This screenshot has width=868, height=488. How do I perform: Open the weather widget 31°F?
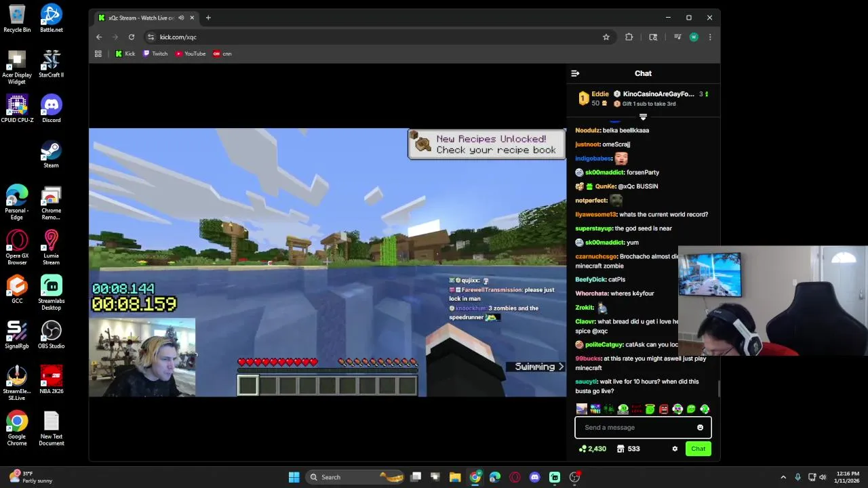pos(31,477)
